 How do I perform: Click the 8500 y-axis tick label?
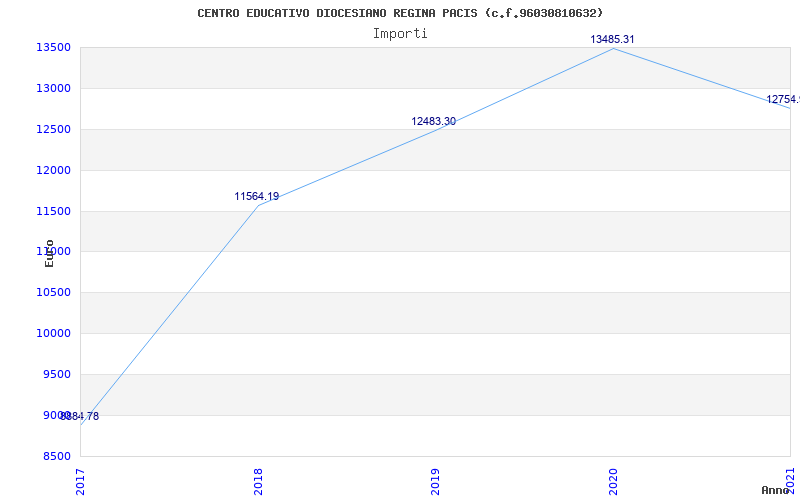[x=55, y=456]
